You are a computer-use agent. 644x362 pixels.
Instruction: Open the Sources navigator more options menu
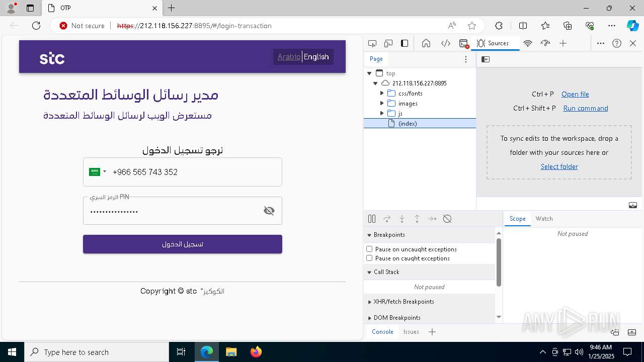(466, 59)
